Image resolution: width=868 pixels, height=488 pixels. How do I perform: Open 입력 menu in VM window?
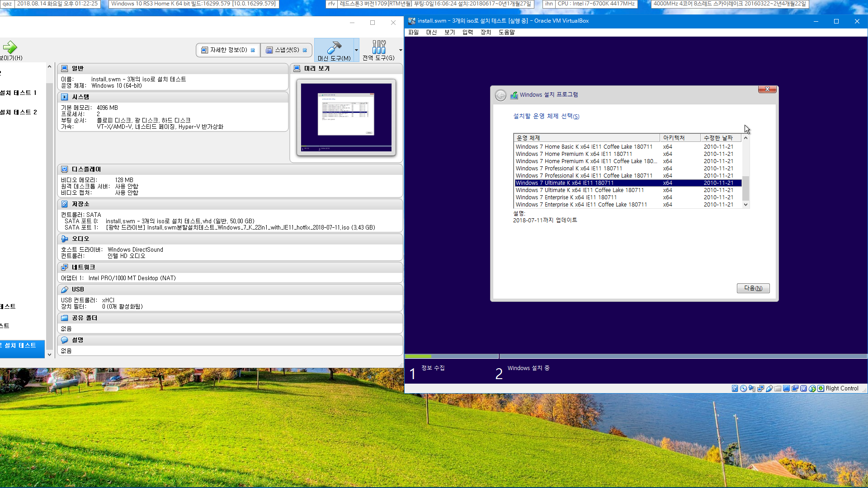point(467,32)
